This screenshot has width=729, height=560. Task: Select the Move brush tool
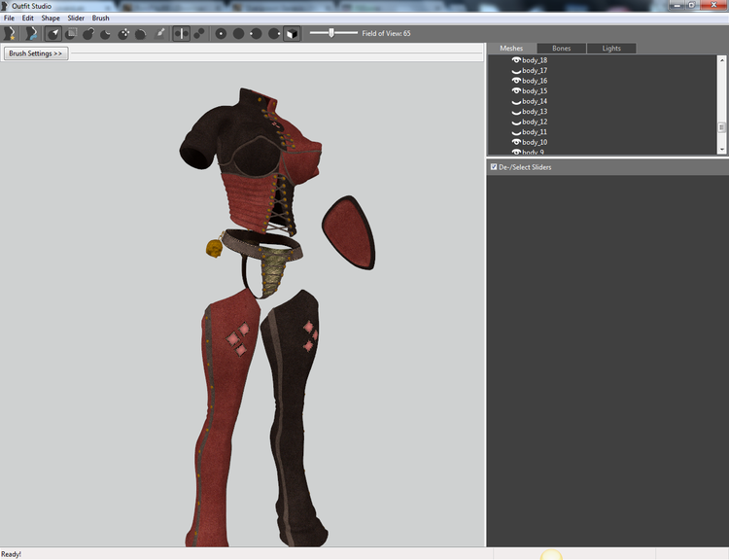123,33
